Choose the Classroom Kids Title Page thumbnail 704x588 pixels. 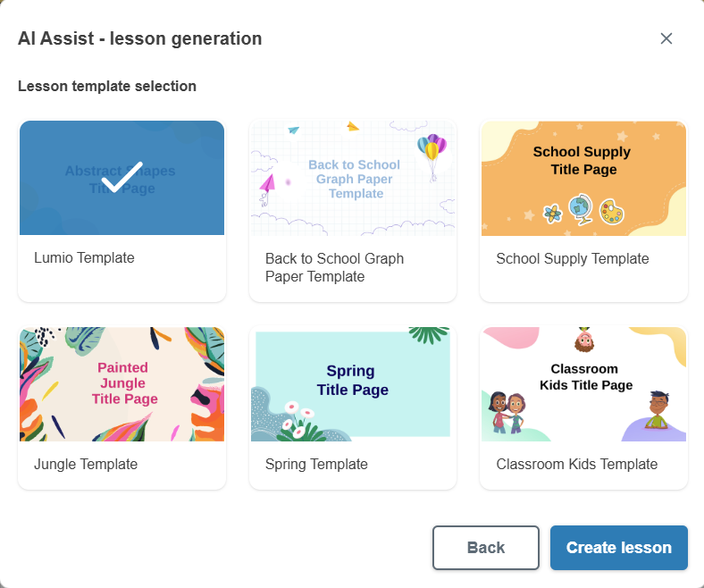(x=583, y=383)
